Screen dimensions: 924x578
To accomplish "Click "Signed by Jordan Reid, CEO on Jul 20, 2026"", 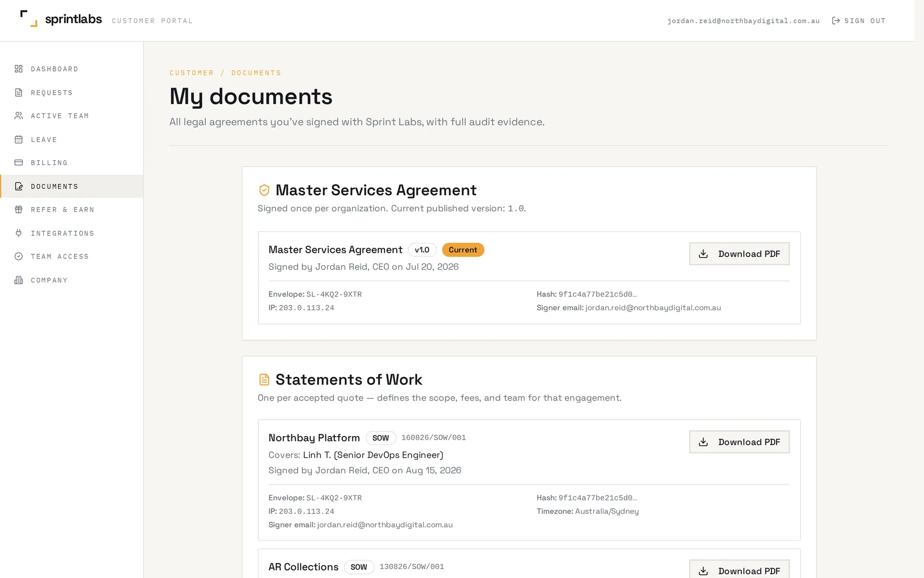I will pyautogui.click(x=363, y=266).
